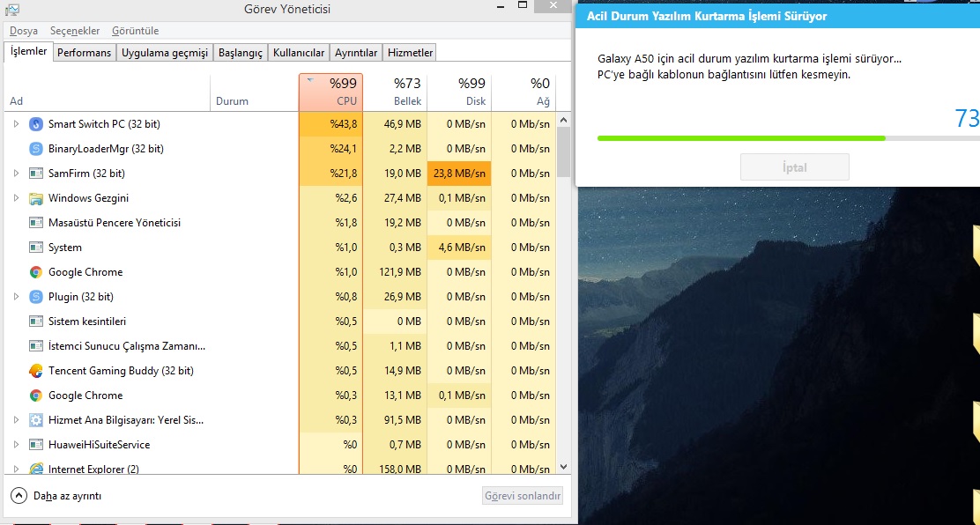This screenshot has height=525, width=980.
Task: Sort by the Ad column header
Action: click(108, 92)
